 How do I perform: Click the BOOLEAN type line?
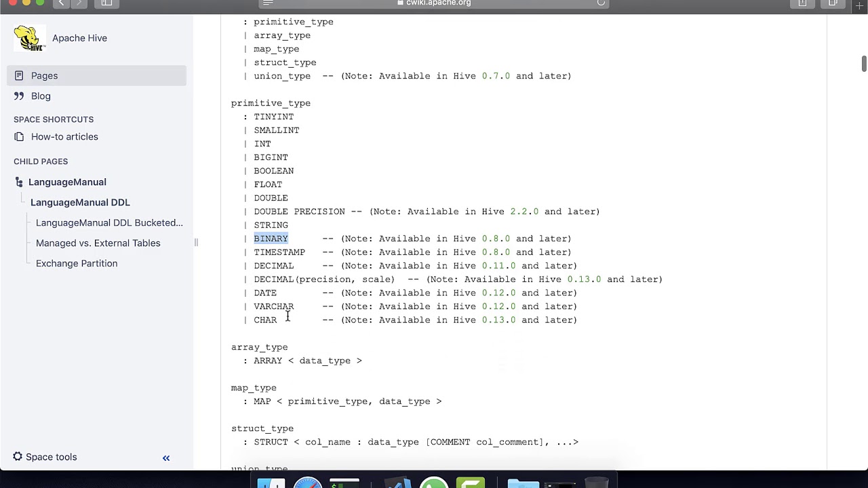[x=273, y=171]
